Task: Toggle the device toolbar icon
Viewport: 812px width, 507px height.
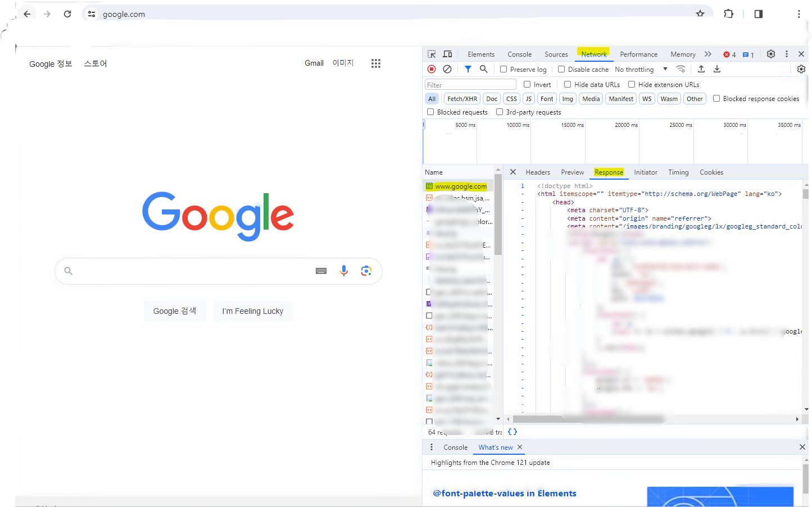Action: coord(448,54)
